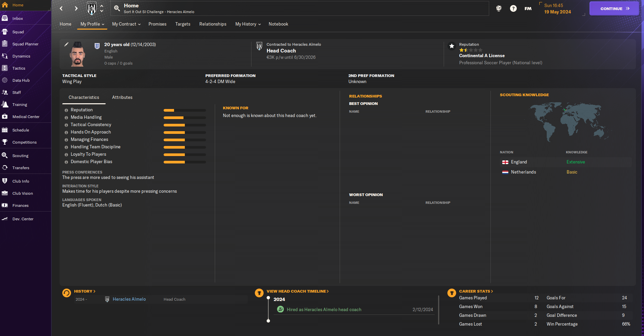Image resolution: width=644 pixels, height=336 pixels.
Task: Open the Heracles Almelo history link
Action: tap(129, 299)
